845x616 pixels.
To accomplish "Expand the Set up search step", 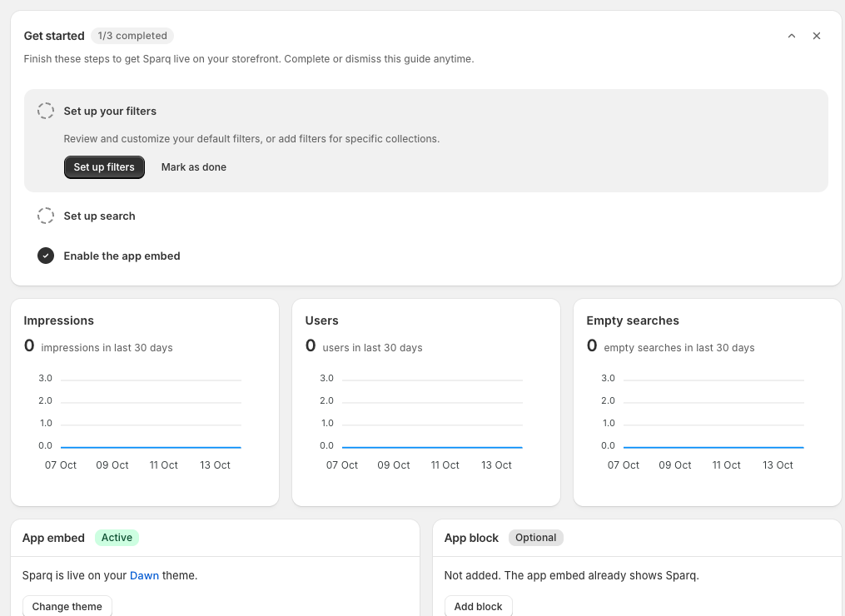I will (99, 216).
